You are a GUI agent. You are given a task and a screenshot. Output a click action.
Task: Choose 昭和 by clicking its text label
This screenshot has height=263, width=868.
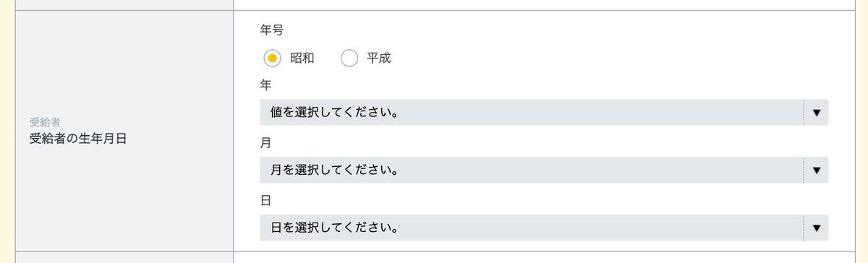pos(302,59)
